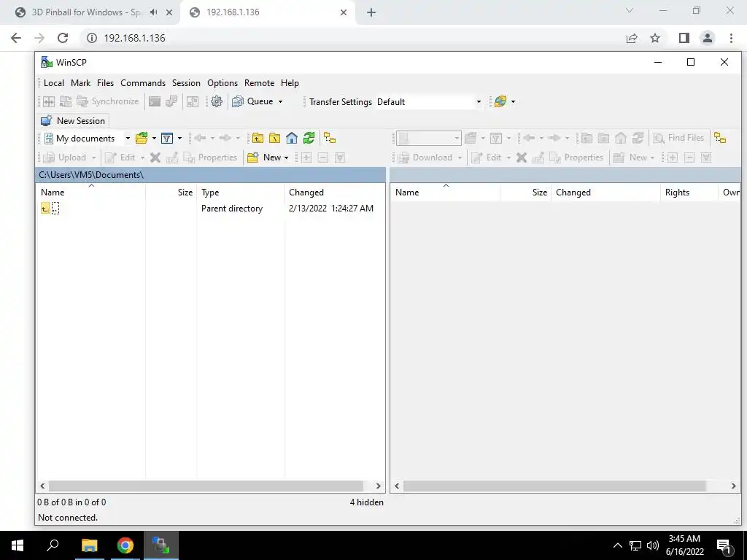Click the browser address bar 192.168.1.136
This screenshot has width=747, height=560.
(352, 38)
